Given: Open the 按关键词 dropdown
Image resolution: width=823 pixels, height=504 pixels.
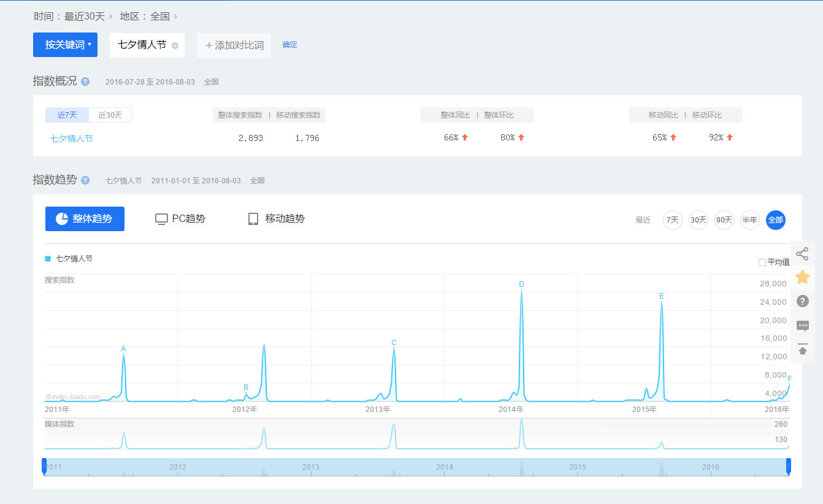Looking at the screenshot, I should click(65, 45).
